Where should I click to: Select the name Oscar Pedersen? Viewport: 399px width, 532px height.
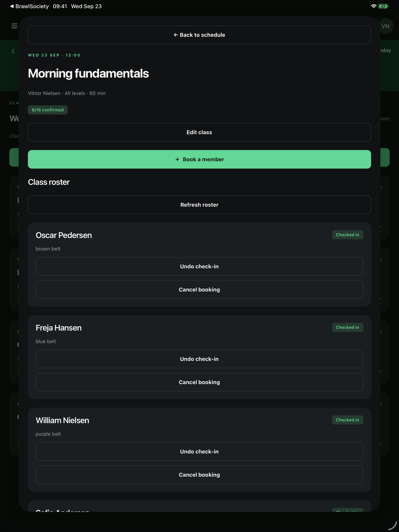pos(64,235)
